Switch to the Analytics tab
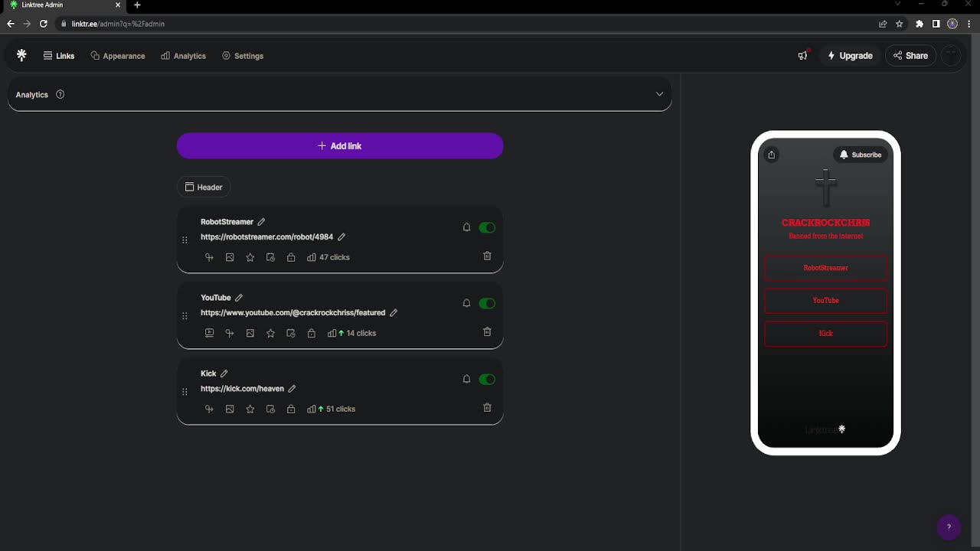 coord(184,56)
